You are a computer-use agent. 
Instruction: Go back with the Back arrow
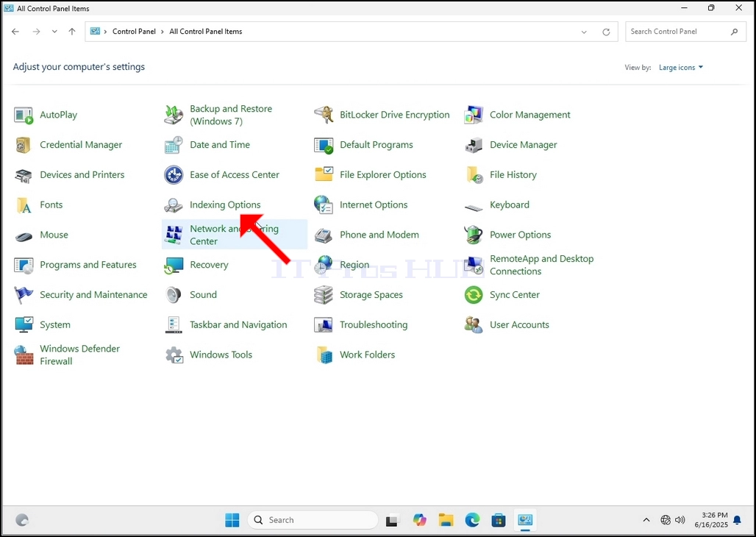15,32
